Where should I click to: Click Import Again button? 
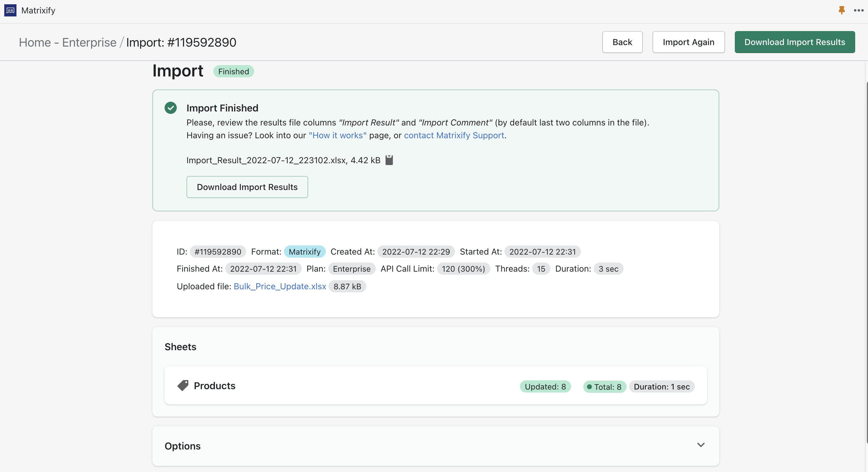click(x=688, y=42)
